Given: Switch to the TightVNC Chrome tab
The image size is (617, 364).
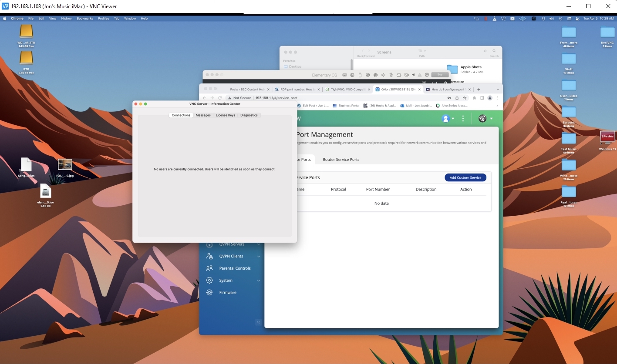Looking at the screenshot, I should (x=347, y=89).
